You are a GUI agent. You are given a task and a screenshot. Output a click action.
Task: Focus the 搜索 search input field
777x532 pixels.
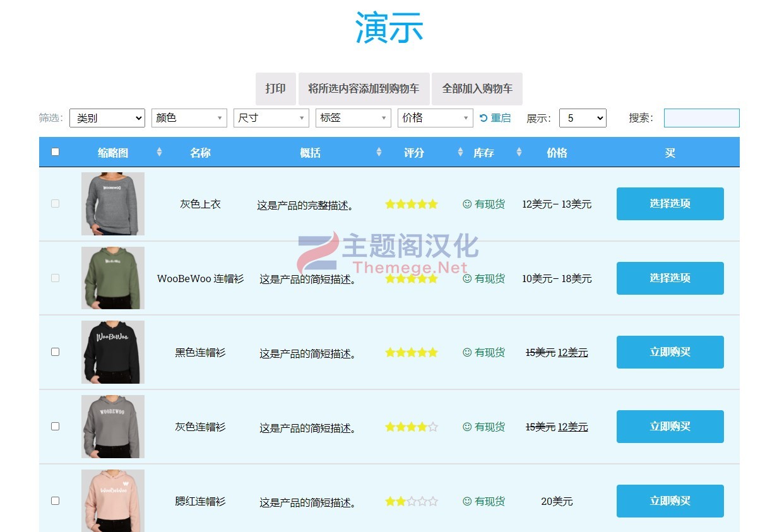(x=701, y=118)
